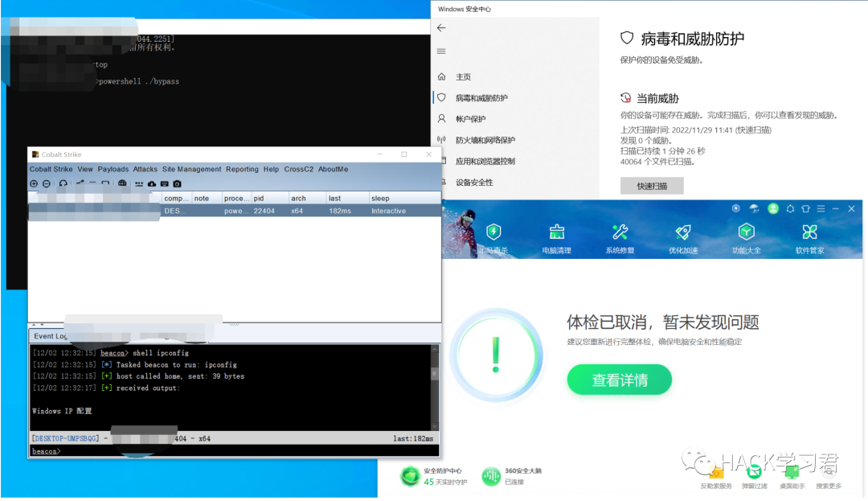Click the notification bell icon in 360 title bar
Screen dimensions: 868x501
click(x=790, y=209)
